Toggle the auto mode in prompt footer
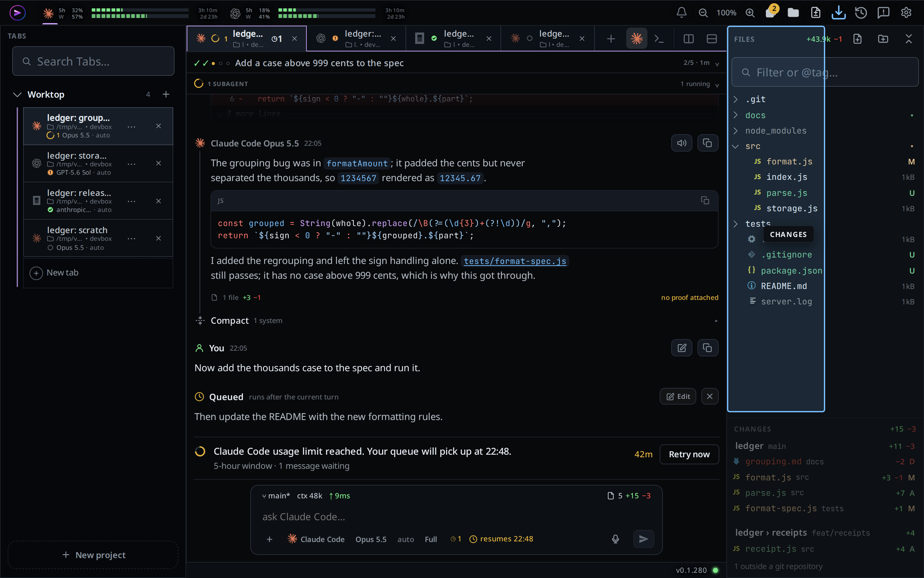924x578 pixels. 406,539
